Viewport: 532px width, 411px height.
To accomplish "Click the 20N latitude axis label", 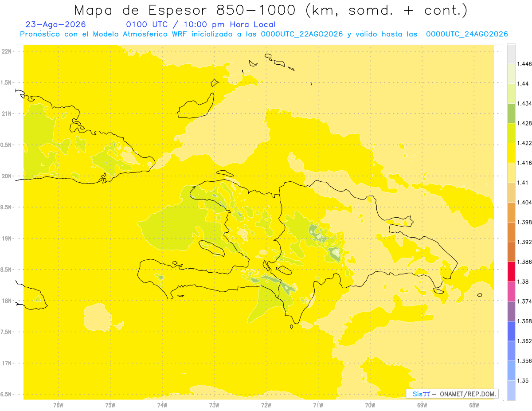I will tap(7, 176).
